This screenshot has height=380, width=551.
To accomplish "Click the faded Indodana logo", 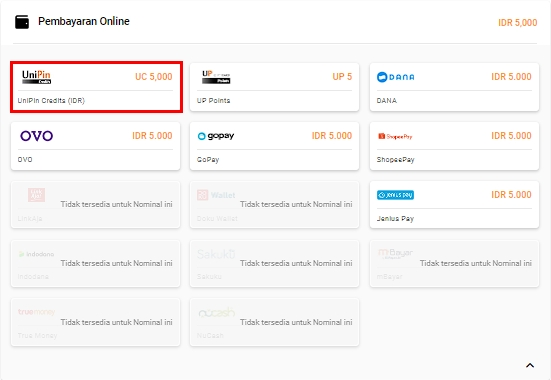I will 36,254.
